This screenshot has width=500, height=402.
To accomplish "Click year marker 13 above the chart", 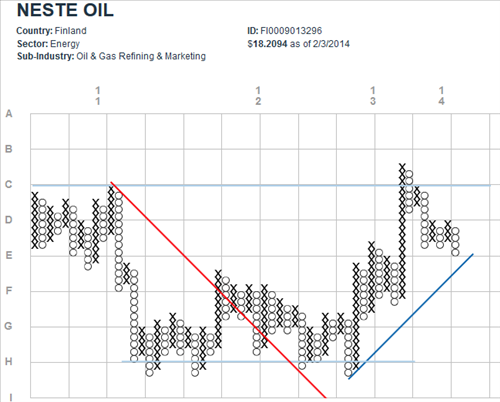I will pyautogui.click(x=373, y=96).
